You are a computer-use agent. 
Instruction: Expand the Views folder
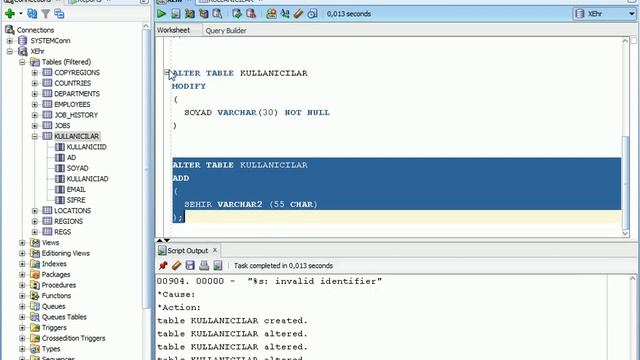tap(22, 242)
